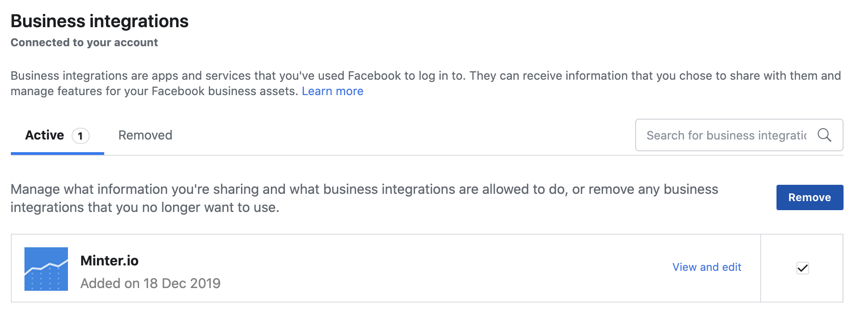Open View and edit for Minter.io
Screen dimensions: 868x327
tap(706, 267)
